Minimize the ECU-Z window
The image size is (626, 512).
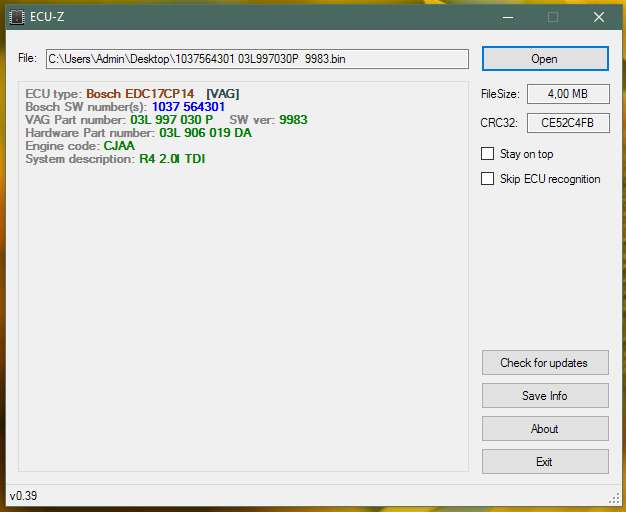coord(508,17)
